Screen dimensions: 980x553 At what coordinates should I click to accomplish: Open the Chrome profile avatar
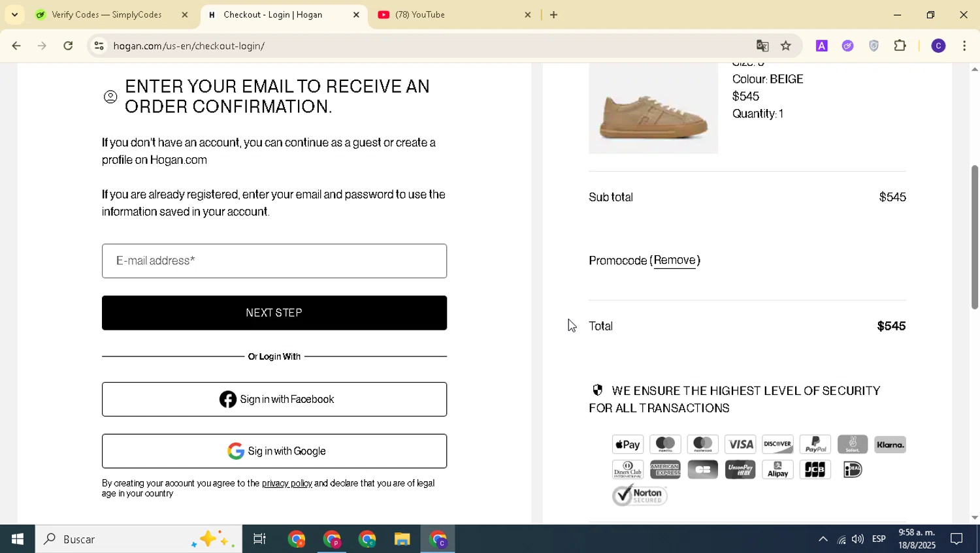click(938, 46)
